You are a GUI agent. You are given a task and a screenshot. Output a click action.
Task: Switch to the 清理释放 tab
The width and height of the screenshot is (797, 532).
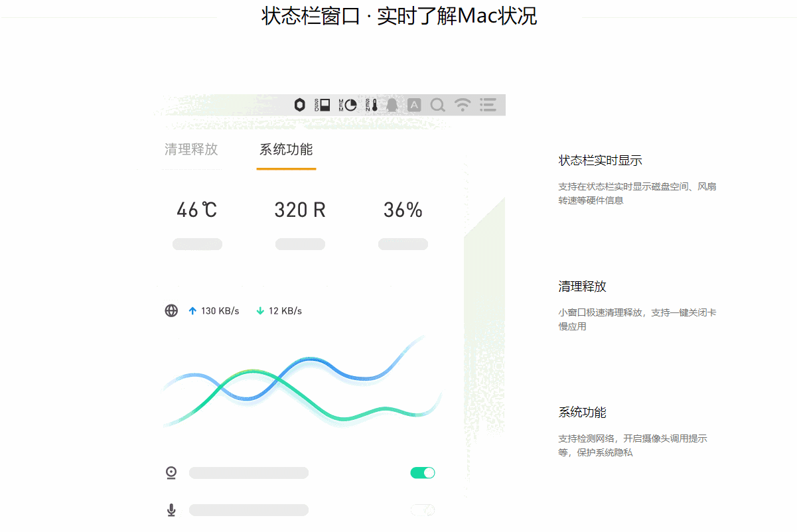pos(191,150)
